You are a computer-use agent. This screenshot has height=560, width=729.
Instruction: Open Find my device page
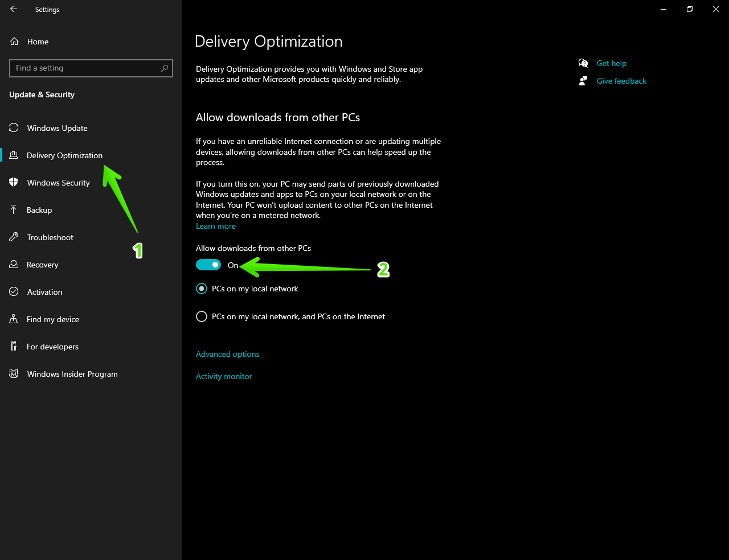tap(53, 319)
